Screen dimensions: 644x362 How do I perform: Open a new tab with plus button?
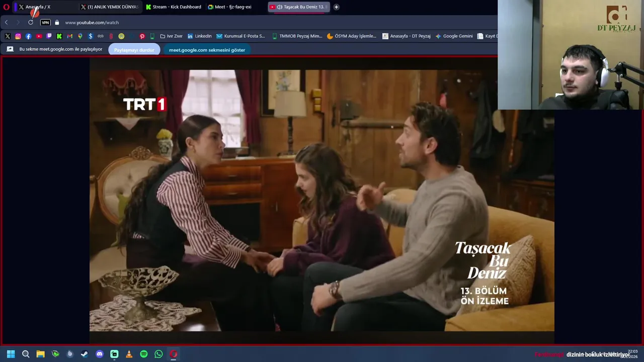(336, 7)
